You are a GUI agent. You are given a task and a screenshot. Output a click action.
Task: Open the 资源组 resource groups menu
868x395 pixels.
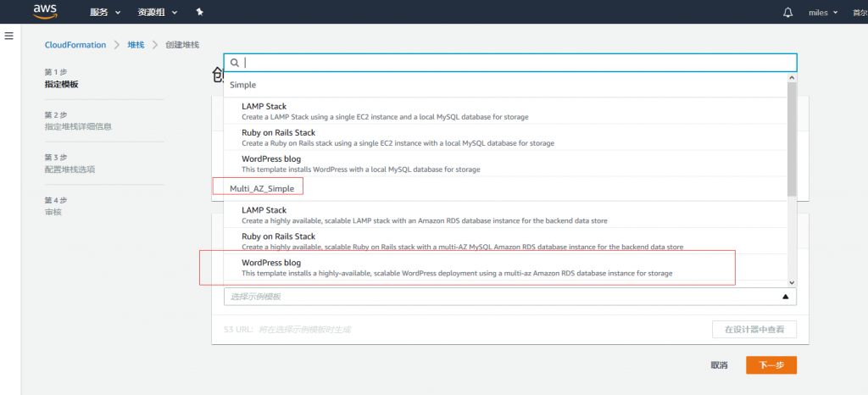157,12
